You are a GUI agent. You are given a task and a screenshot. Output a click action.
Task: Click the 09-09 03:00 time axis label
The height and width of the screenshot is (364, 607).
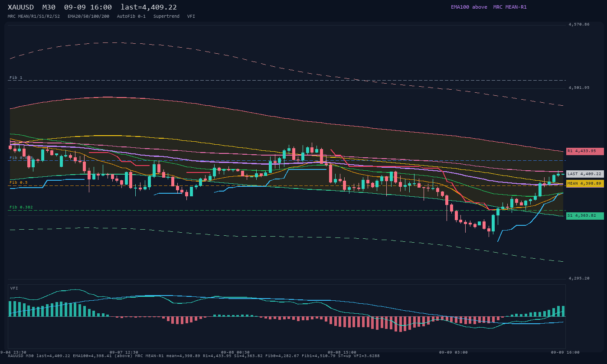pyautogui.click(x=454, y=352)
